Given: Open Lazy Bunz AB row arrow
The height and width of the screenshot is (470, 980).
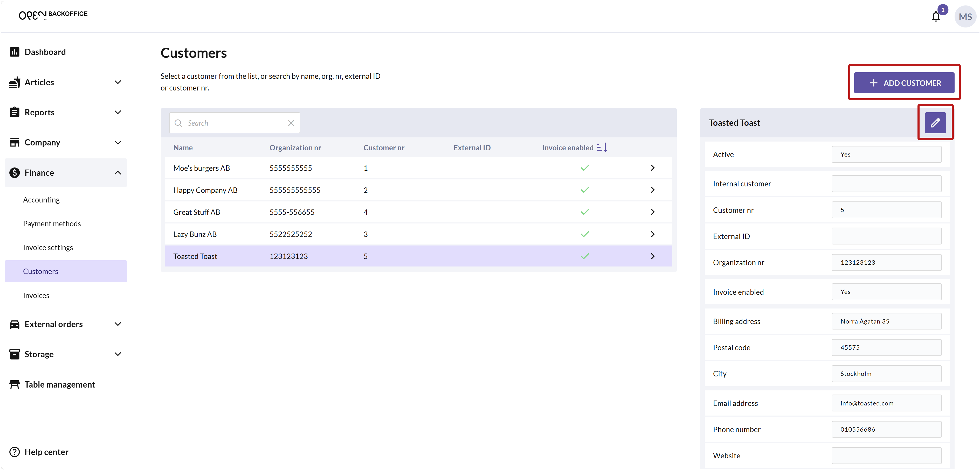Looking at the screenshot, I should 652,234.
